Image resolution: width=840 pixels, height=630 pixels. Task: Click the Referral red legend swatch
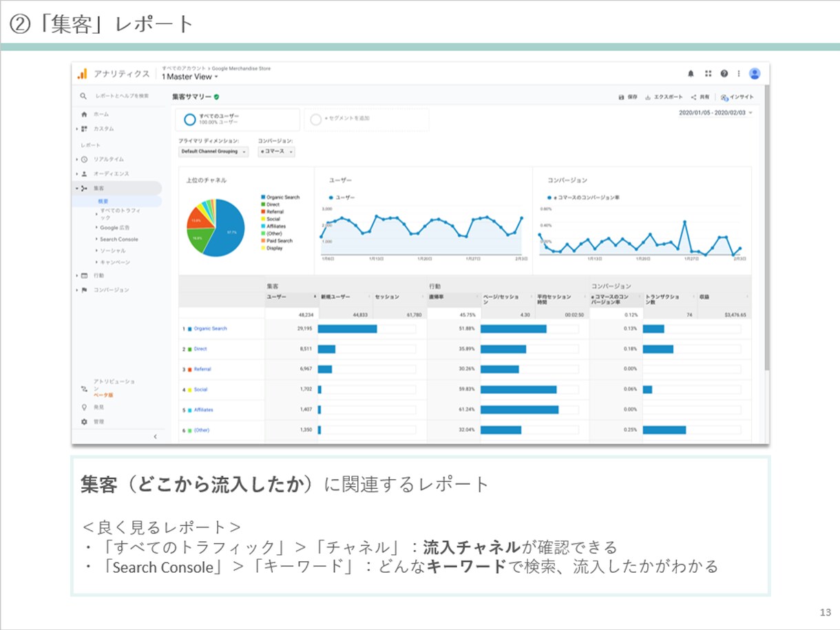coord(263,212)
